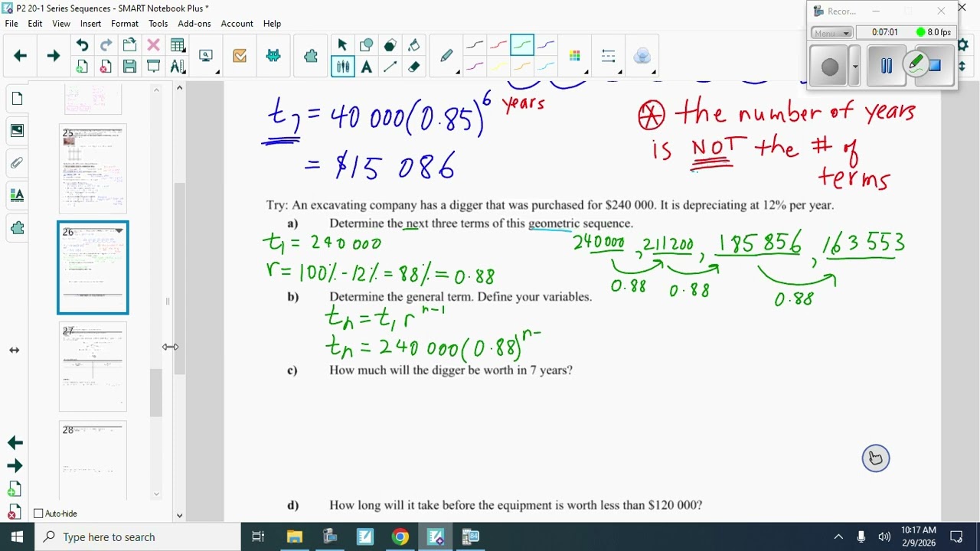The image size is (980, 551).
Task: Open the response assessment checkmark tool
Action: pos(240,56)
